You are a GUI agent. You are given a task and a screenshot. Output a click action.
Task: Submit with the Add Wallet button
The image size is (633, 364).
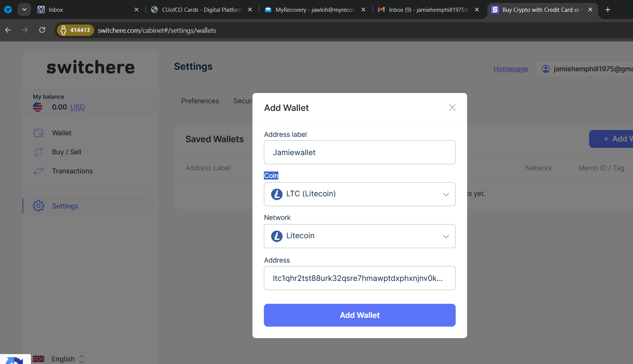tap(360, 315)
